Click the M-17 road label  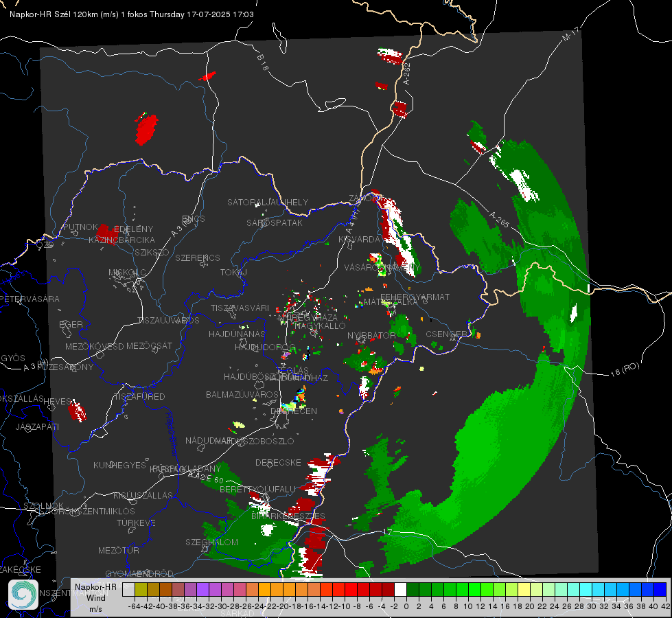coord(570,34)
